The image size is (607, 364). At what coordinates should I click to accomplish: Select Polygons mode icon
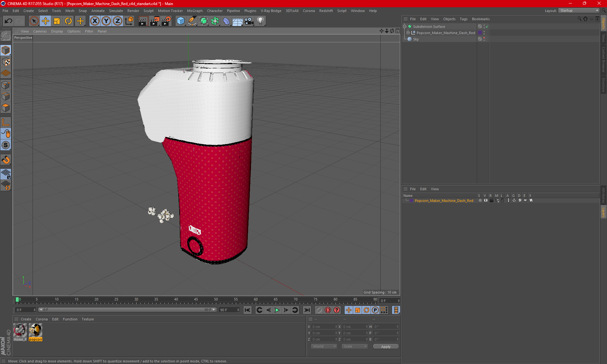[6, 108]
